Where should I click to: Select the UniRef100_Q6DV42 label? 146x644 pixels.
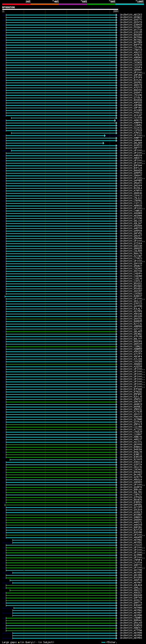pyautogui.click(x=131, y=60)
